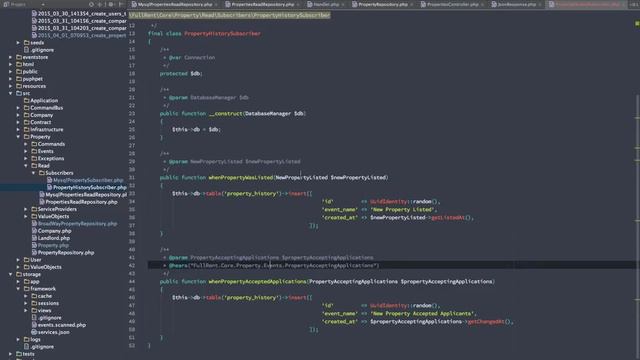
Task: Click the Infrastructure folder icon
Action: click(27, 129)
